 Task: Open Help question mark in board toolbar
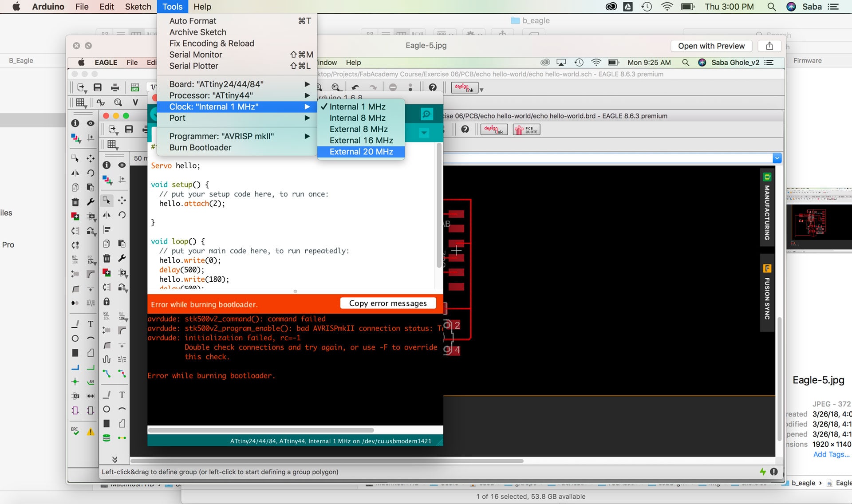tap(465, 129)
